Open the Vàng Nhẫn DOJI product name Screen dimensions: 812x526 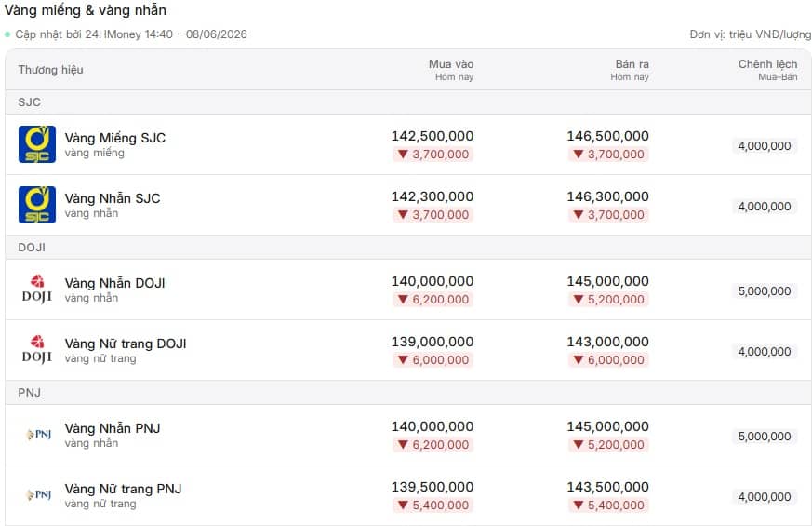click(114, 283)
